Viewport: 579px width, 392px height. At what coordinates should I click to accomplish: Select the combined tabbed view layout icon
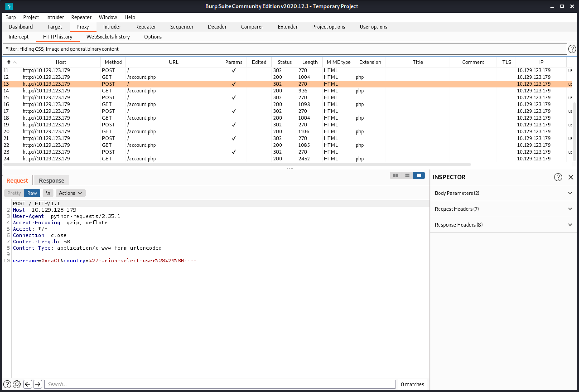pyautogui.click(x=419, y=175)
